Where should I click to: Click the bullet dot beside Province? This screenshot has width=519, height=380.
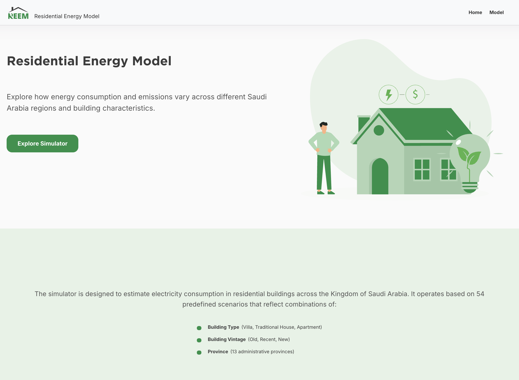[x=199, y=353]
